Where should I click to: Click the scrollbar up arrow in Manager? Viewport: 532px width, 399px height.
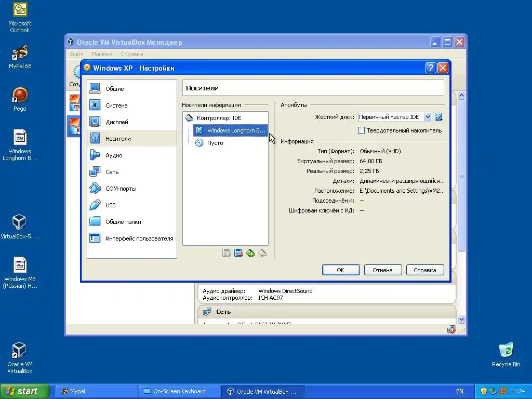coord(461,96)
